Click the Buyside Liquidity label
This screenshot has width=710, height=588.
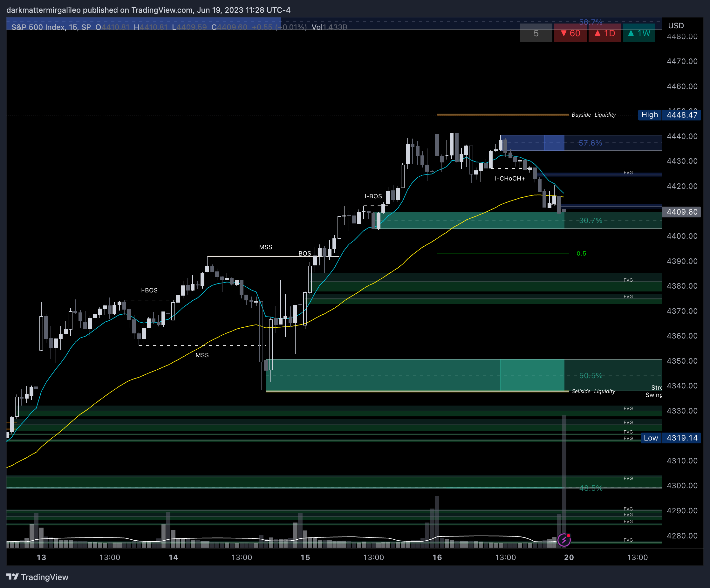(593, 115)
